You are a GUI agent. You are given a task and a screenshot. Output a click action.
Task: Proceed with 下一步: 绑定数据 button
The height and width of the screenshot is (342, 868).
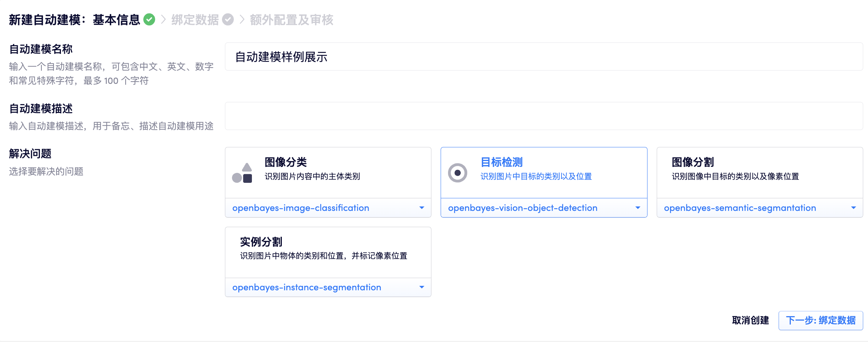click(x=820, y=320)
